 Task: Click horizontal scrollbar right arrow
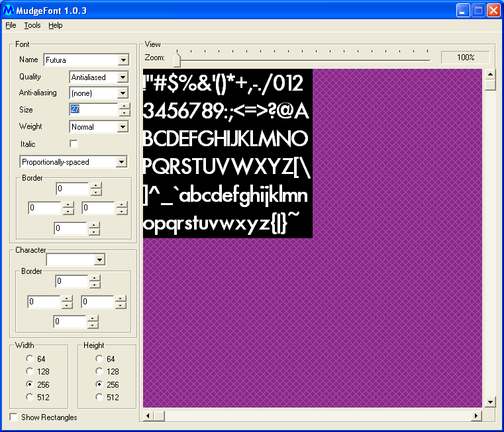(x=476, y=416)
